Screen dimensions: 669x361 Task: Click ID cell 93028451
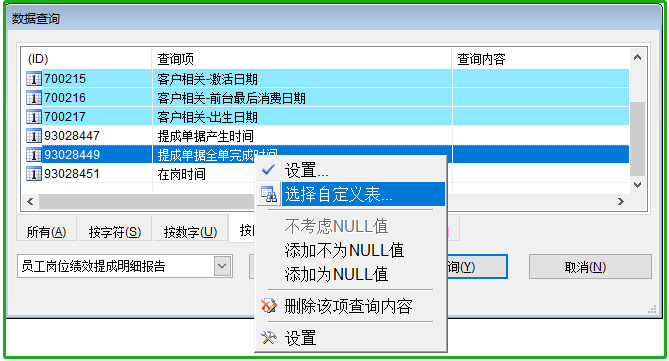click(72, 174)
